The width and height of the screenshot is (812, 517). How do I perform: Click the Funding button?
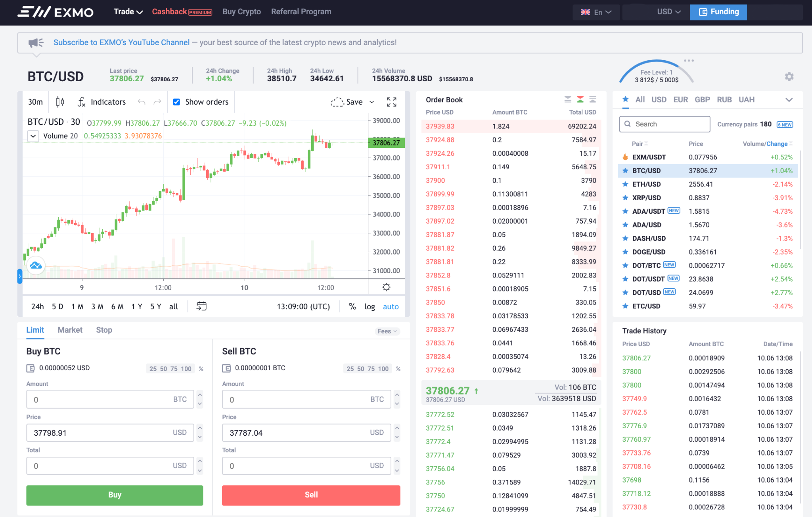[718, 12]
